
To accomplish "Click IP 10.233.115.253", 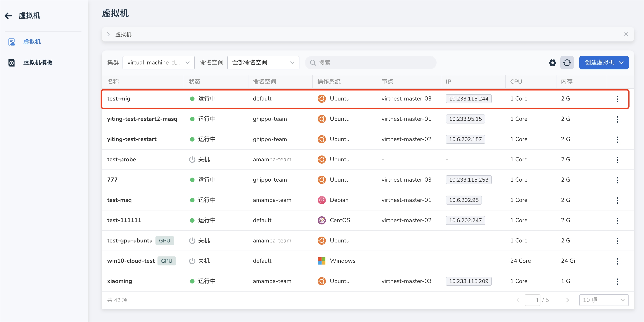I will coord(468,180).
